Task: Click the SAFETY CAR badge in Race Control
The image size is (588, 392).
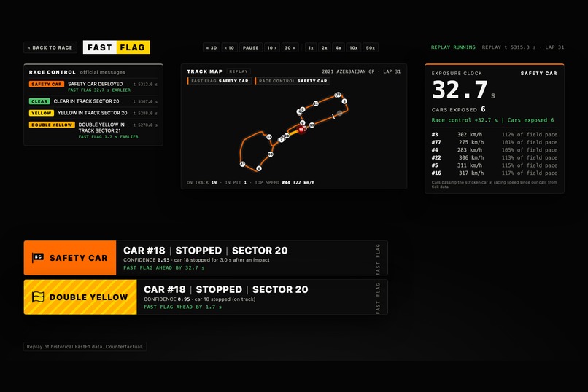Action: pos(47,85)
